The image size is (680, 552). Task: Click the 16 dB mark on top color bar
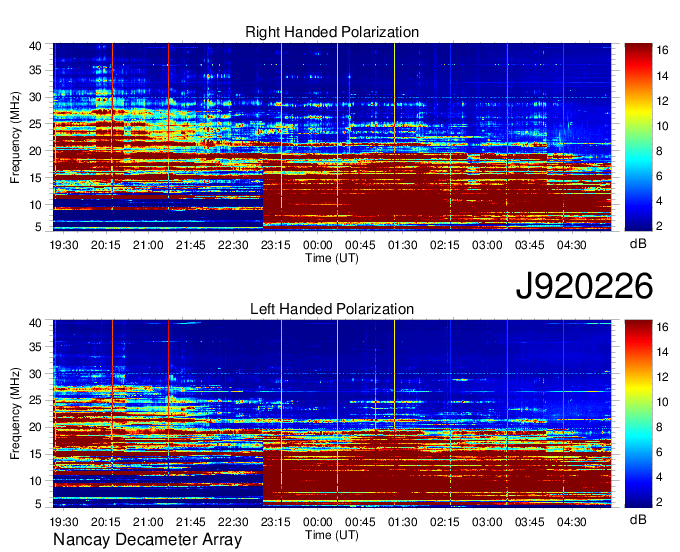[x=662, y=50]
